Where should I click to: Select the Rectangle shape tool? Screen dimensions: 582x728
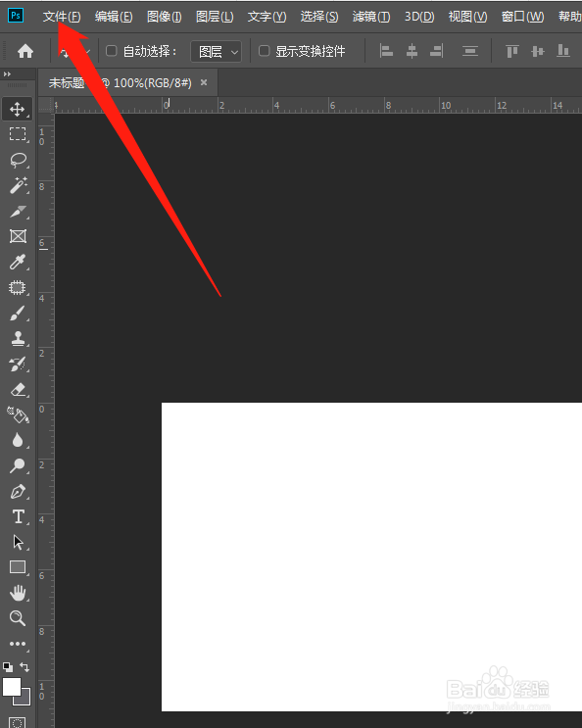(18, 567)
